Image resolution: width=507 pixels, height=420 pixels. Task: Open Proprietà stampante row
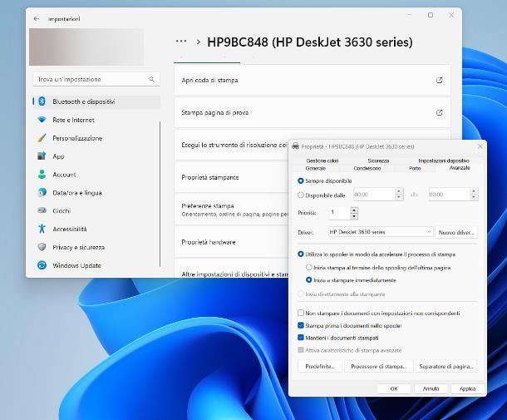(x=231, y=177)
